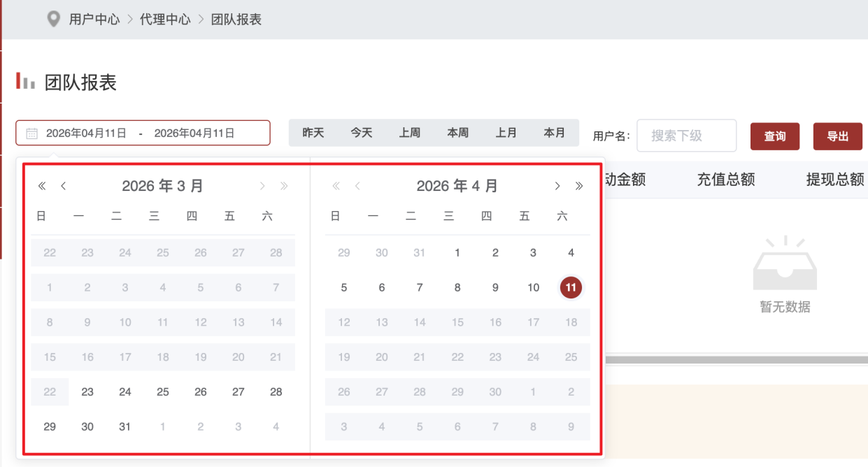Click the horizontal scrollbar under the table
Screen dimensions: 868x467
point(734,360)
